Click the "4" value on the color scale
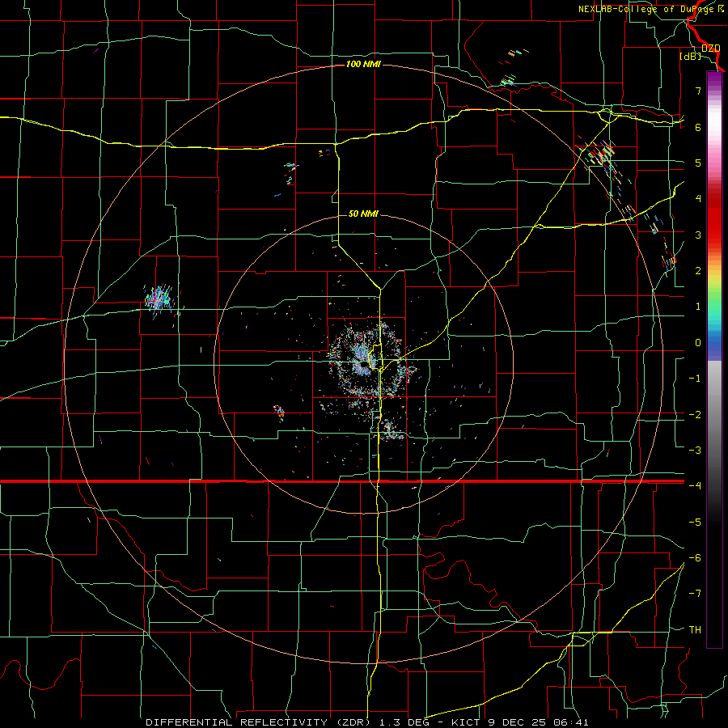This screenshot has height=728, width=728. [698, 199]
